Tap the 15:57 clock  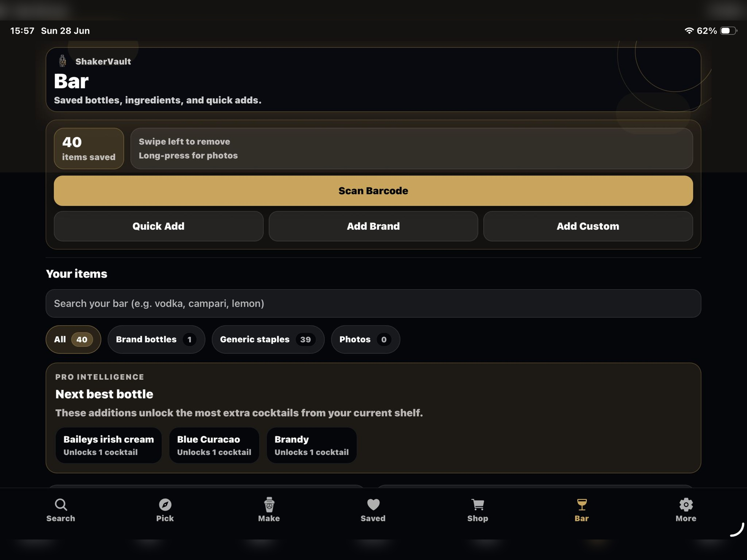coord(22,31)
